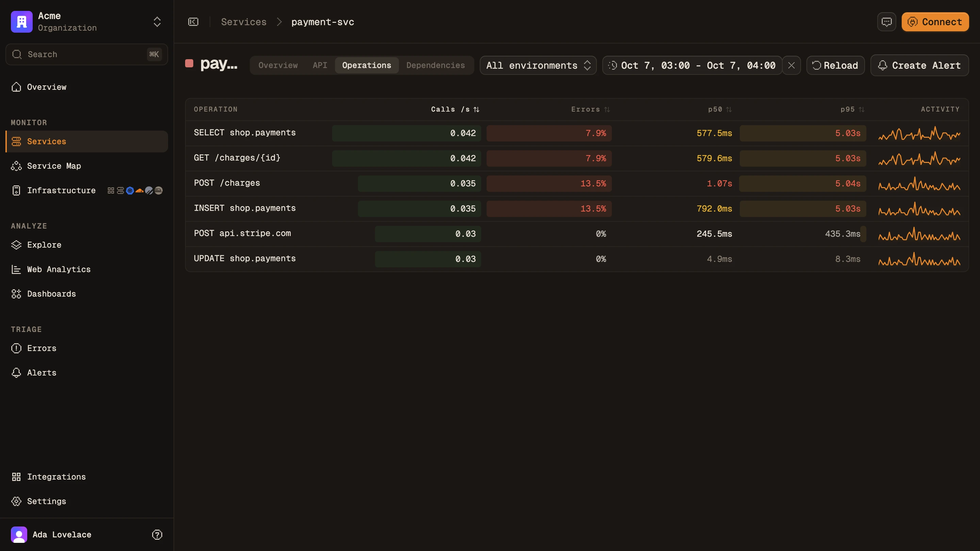Click the payment-svc breadcrumb
This screenshot has height=551, width=980.
pyautogui.click(x=323, y=22)
